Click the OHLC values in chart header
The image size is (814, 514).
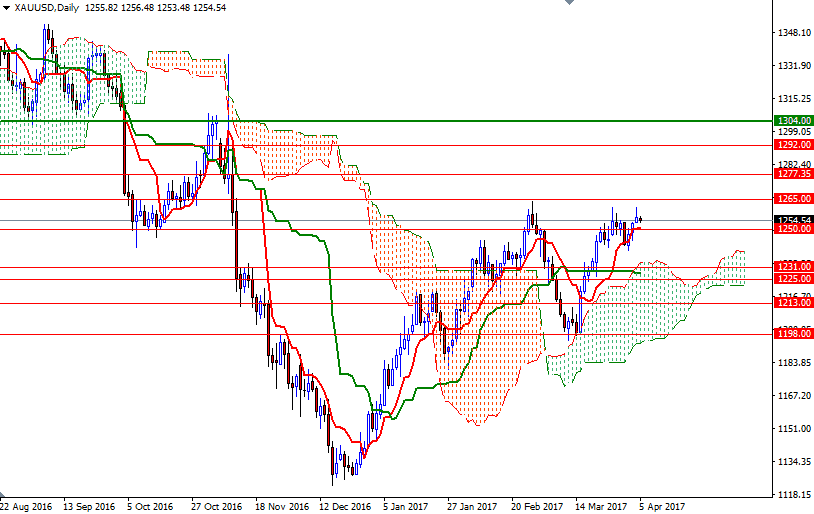(x=157, y=7)
